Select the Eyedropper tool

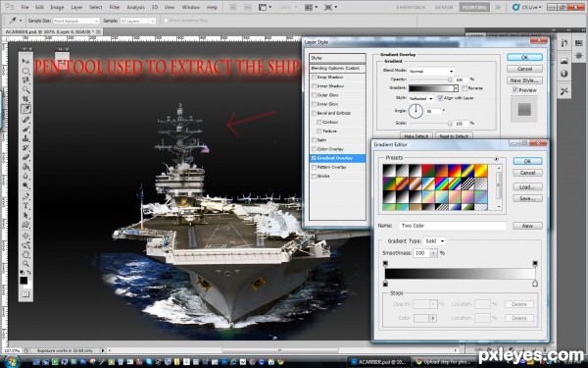[x=25, y=109]
